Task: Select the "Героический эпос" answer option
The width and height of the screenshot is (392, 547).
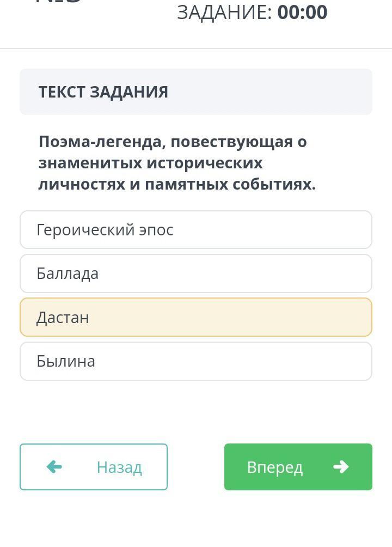Action: click(195, 230)
